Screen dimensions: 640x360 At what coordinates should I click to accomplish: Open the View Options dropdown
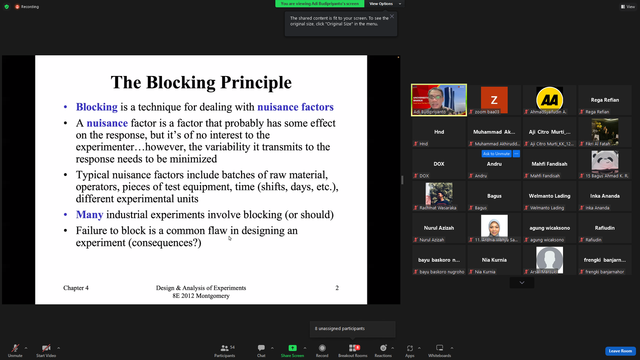pyautogui.click(x=385, y=4)
